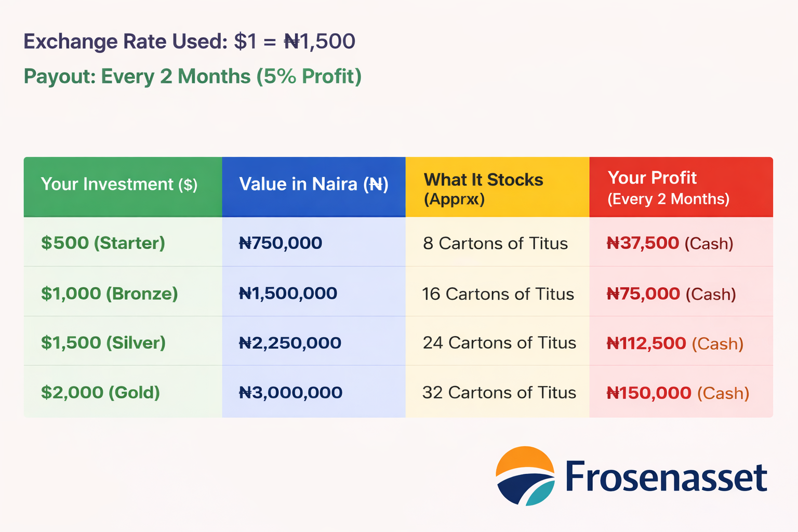Click the green "Payout: Every 2 Months" text
Screen dimensions: 798x532
[x=192, y=76]
